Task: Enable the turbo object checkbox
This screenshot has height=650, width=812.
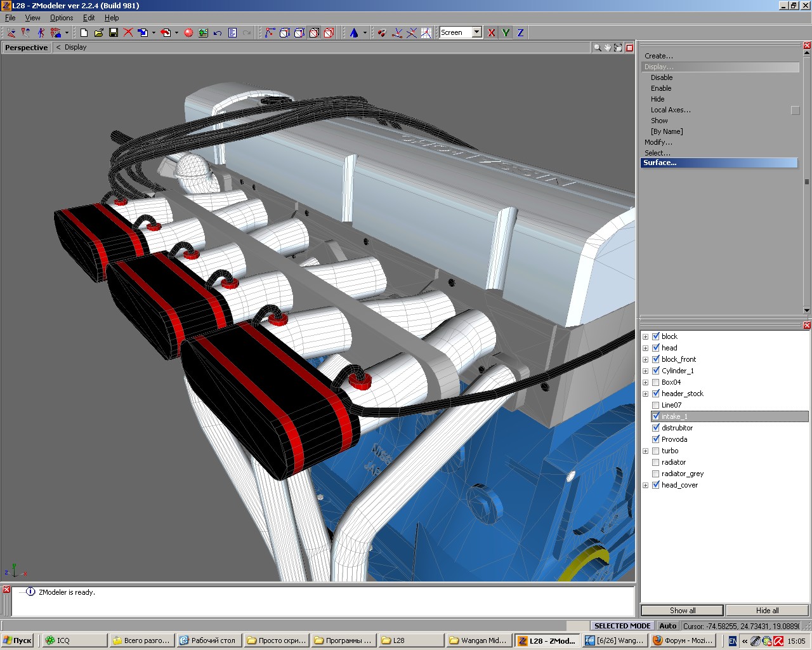Action: (x=656, y=451)
